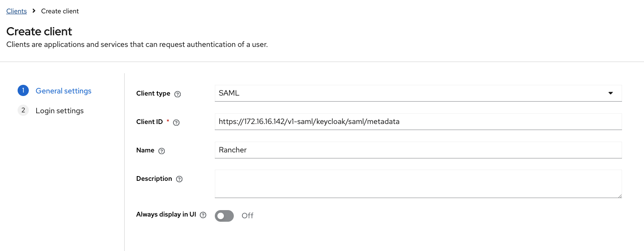The image size is (644, 251).
Task: Show help for Always display in UI
Action: (203, 215)
